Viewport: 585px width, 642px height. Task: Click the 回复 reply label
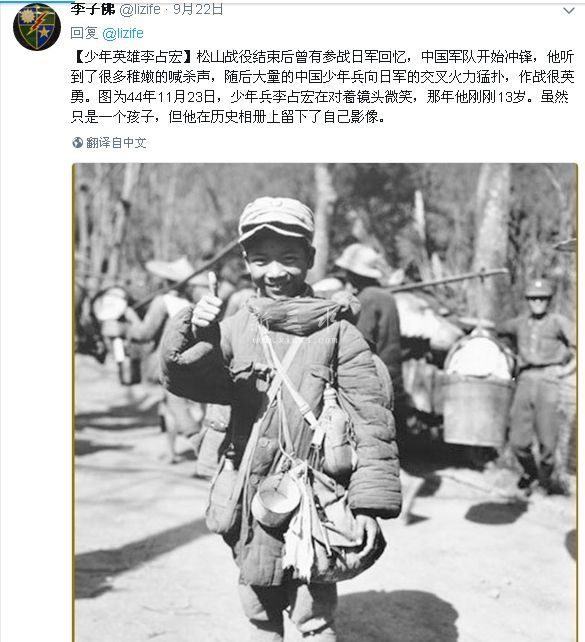pyautogui.click(x=84, y=33)
